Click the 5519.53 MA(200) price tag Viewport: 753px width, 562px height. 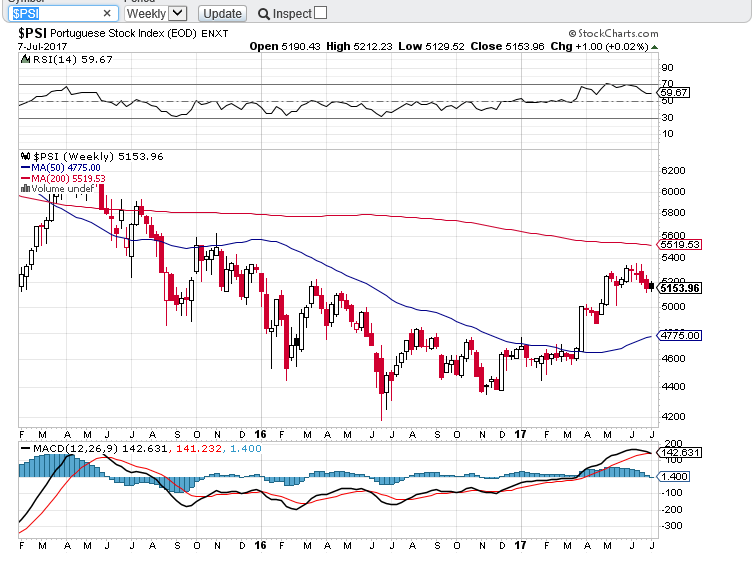pos(679,244)
